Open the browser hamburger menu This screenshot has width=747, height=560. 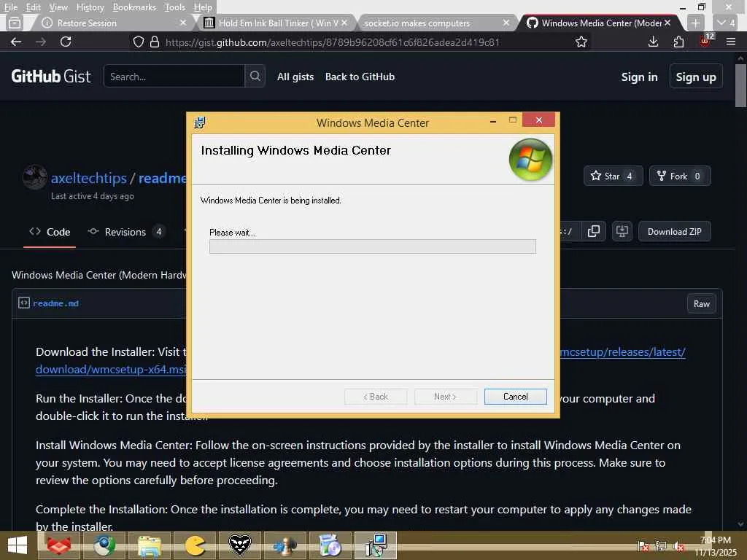point(731,42)
